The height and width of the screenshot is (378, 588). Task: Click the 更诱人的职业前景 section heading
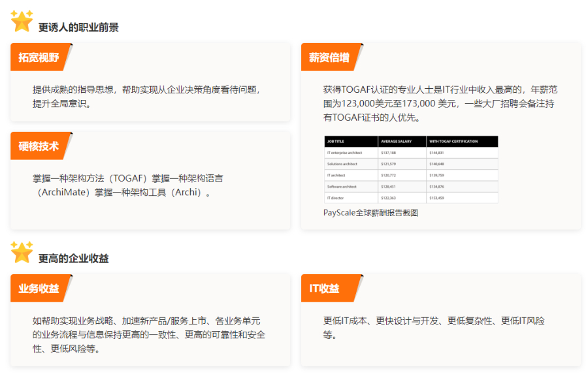(x=78, y=27)
